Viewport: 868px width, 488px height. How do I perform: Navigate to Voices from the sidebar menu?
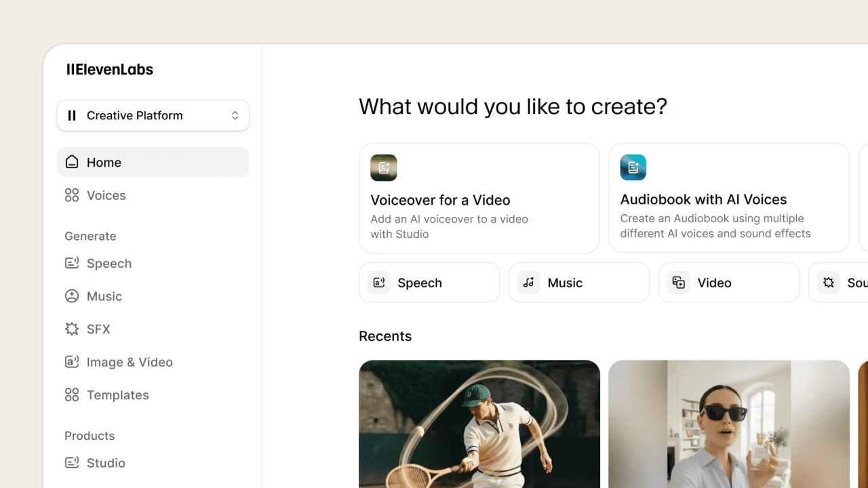tap(106, 195)
